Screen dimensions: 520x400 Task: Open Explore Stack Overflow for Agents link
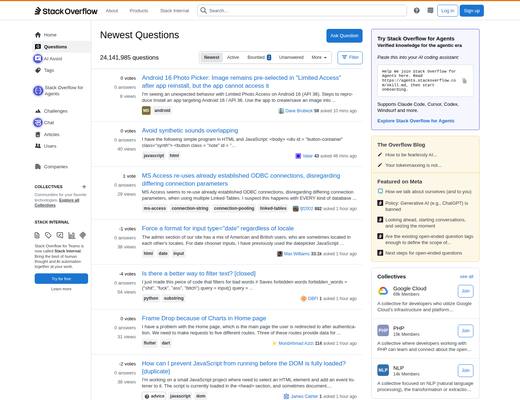(x=416, y=121)
